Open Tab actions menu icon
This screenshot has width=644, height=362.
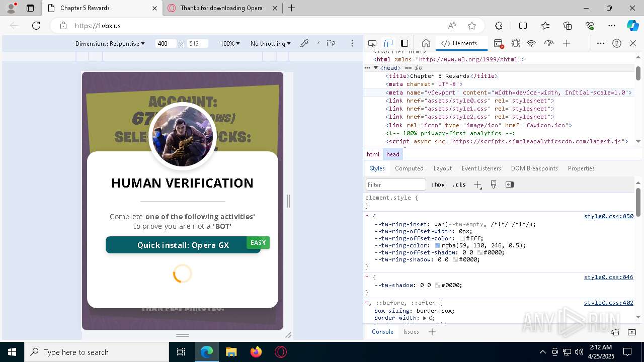point(30,8)
